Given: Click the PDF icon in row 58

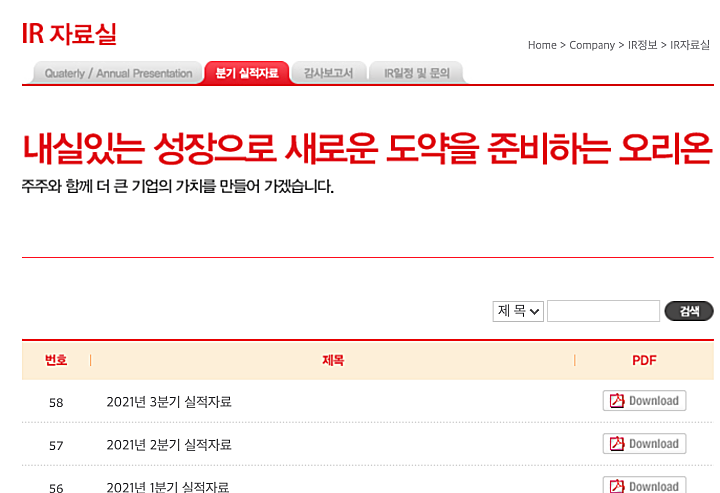Looking at the screenshot, I should tap(617, 401).
